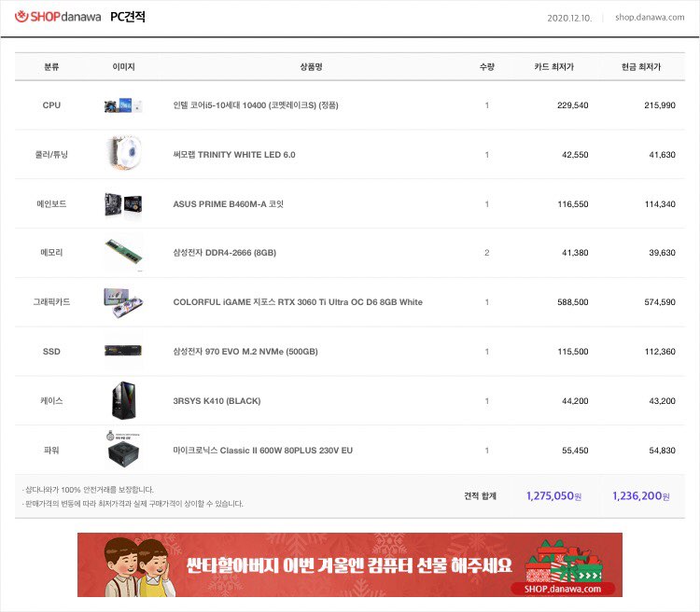Image resolution: width=700 pixels, height=612 pixels.
Task: Click the '분류' column header
Action: (x=51, y=66)
